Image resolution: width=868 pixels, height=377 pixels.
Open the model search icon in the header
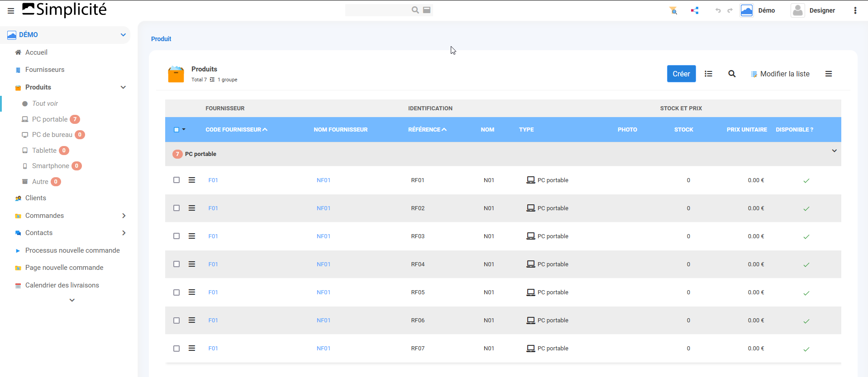click(673, 10)
